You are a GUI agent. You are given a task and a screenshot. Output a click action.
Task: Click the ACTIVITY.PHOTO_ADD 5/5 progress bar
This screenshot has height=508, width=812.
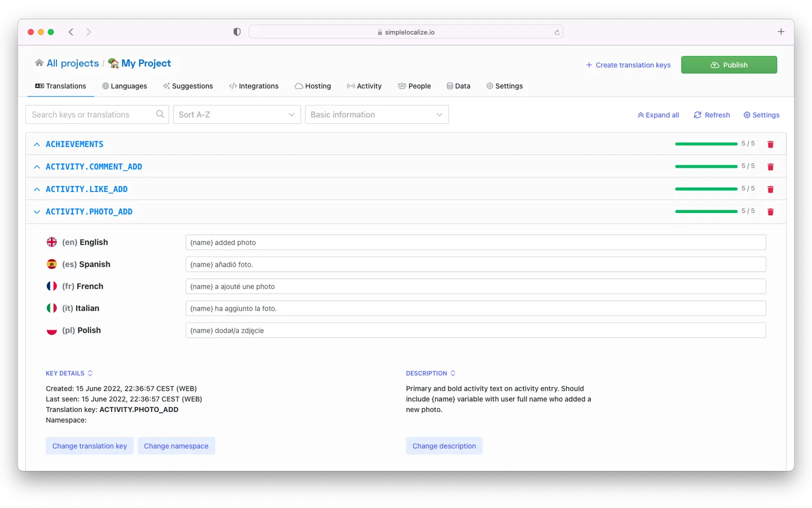706,211
